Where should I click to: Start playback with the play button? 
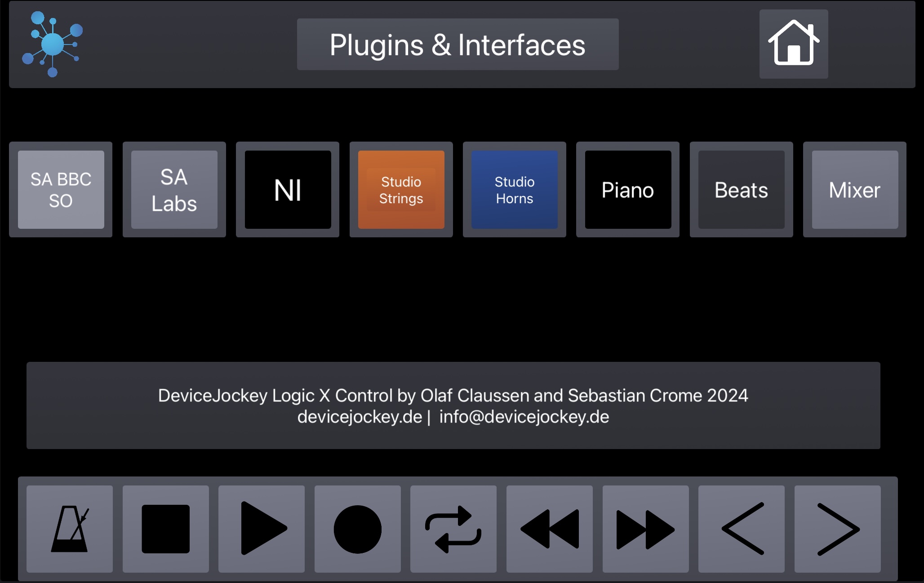[262, 529]
